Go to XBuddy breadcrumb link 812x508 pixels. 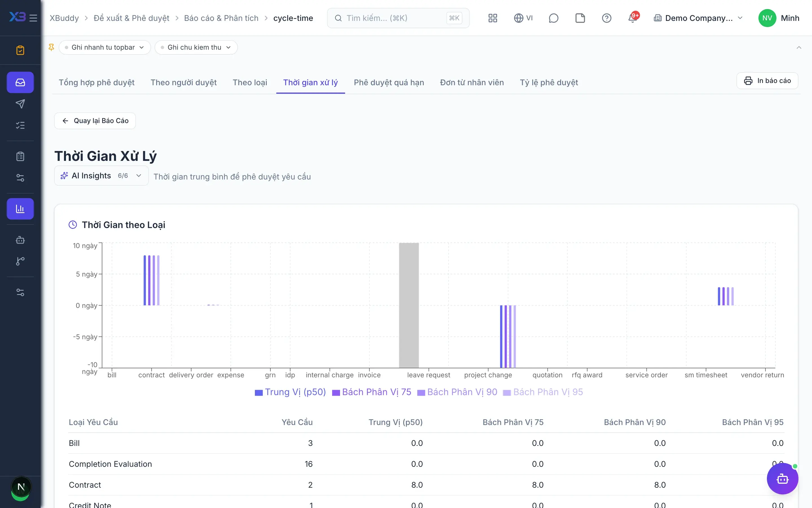point(64,18)
